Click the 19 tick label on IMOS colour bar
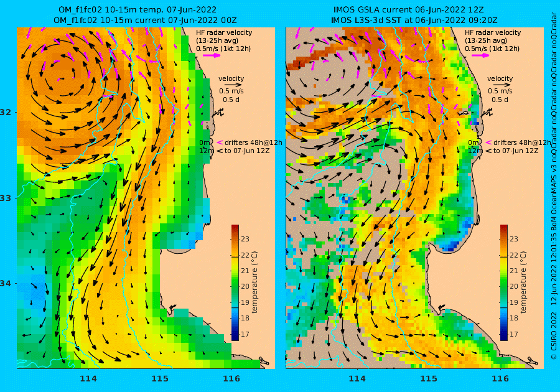560x392 pixels. pyautogui.click(x=514, y=302)
